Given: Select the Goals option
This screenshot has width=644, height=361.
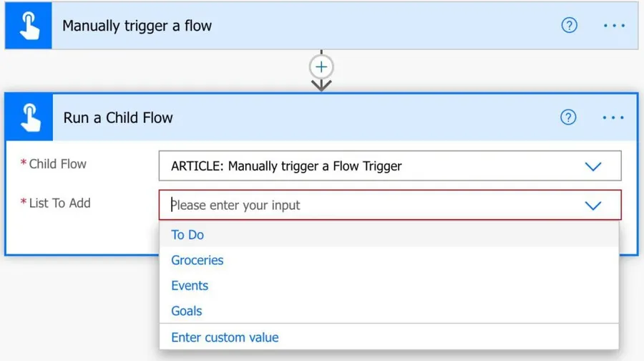Looking at the screenshot, I should pos(187,311).
